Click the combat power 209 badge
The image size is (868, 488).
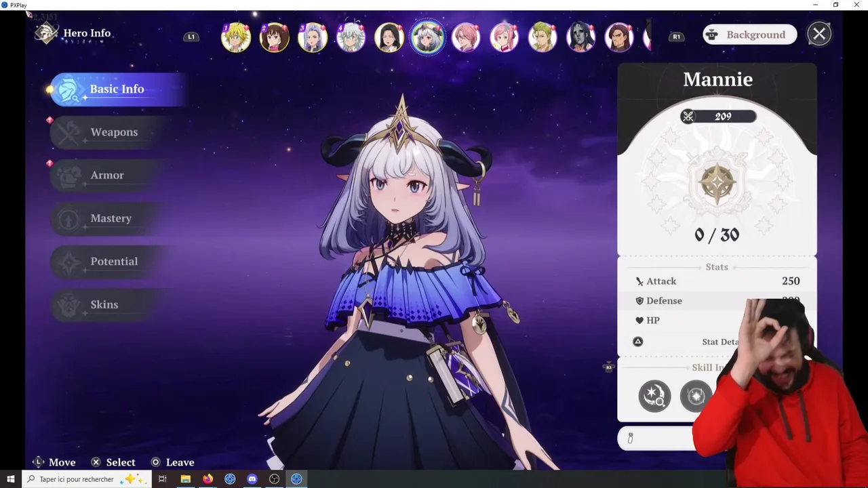coord(717,117)
